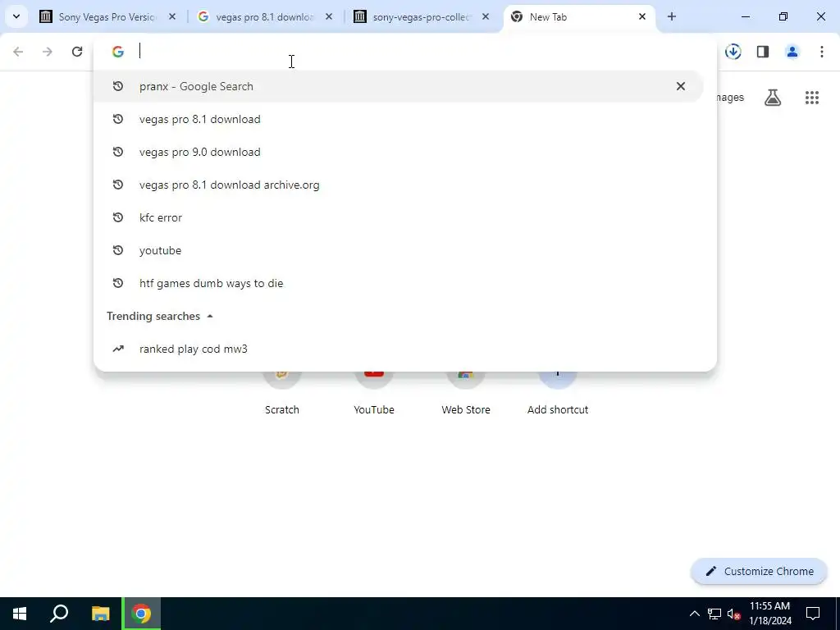Toggle the Chrome side panel
The width and height of the screenshot is (840, 630).
[763, 52]
